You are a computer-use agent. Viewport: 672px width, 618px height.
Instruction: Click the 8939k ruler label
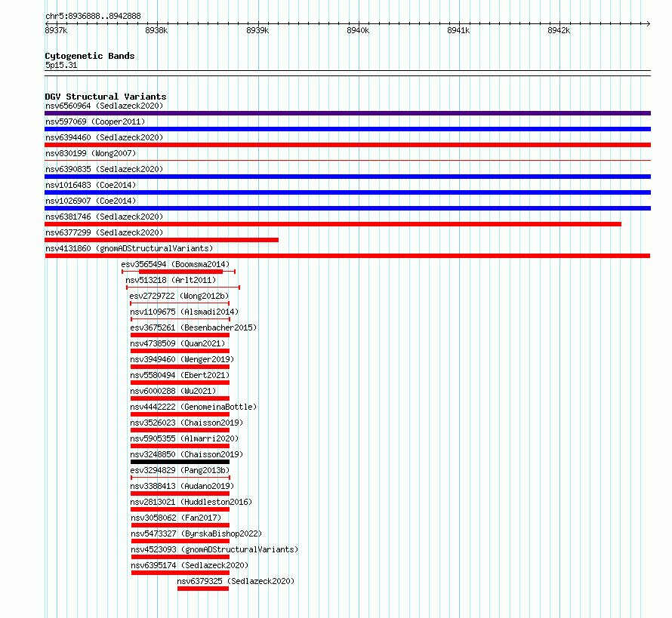point(257,30)
